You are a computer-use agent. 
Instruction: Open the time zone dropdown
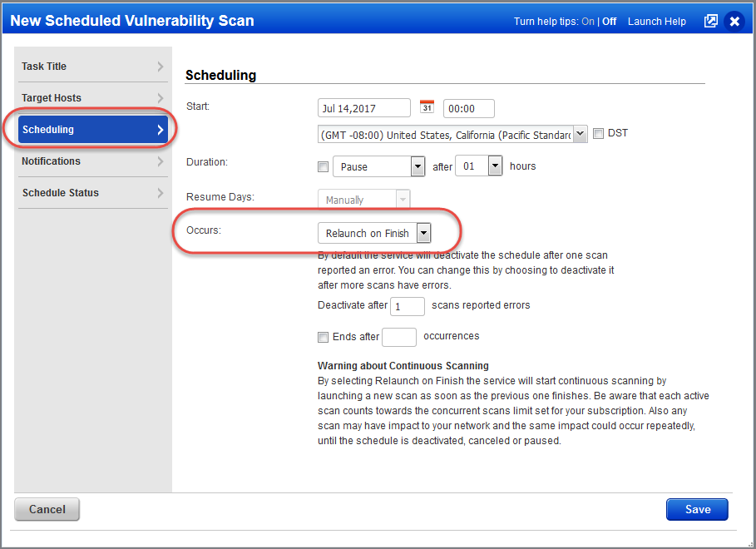tap(581, 132)
